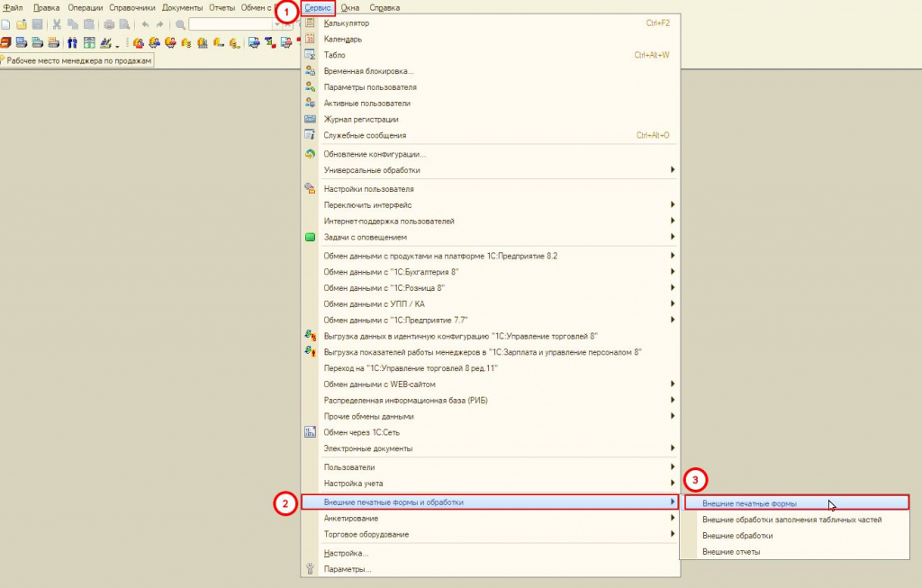922x588 pixels.
Task: Select Выгрузка показателей работы менеджеров entry
Action: [x=491, y=352]
